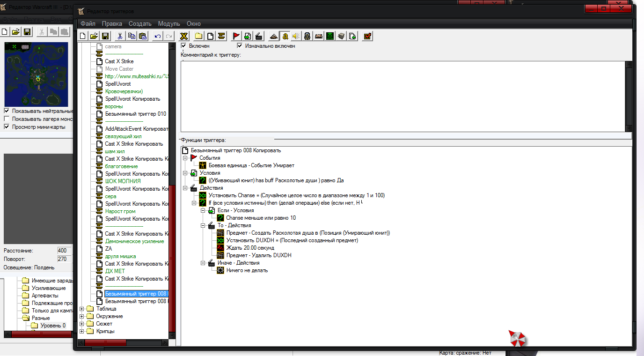Open map file from Trigger Editor toolbar

tap(94, 36)
